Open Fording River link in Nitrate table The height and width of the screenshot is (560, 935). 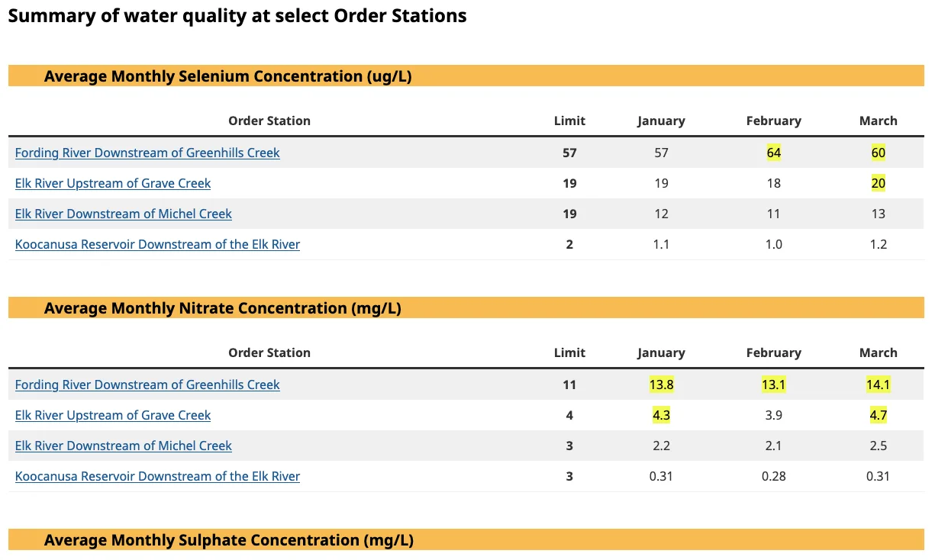pos(147,385)
